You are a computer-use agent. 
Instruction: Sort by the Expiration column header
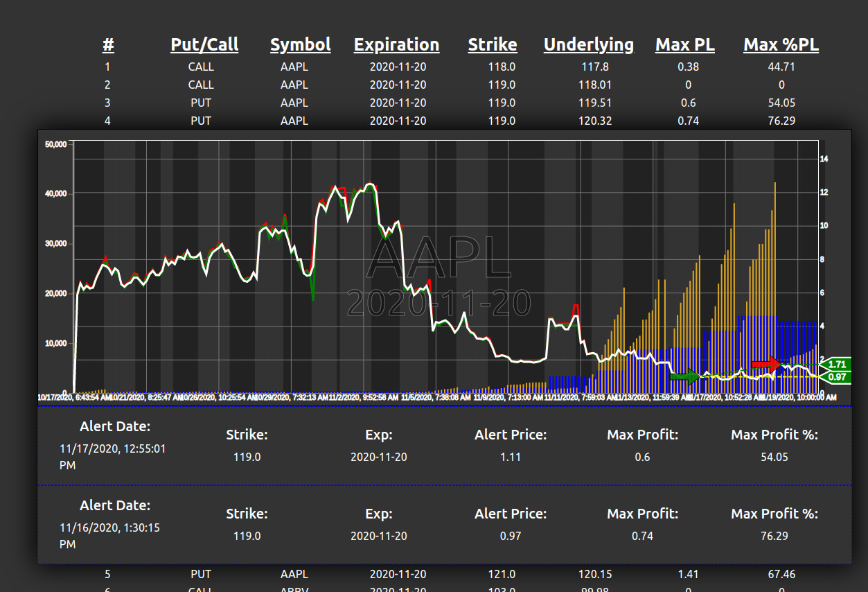point(396,45)
